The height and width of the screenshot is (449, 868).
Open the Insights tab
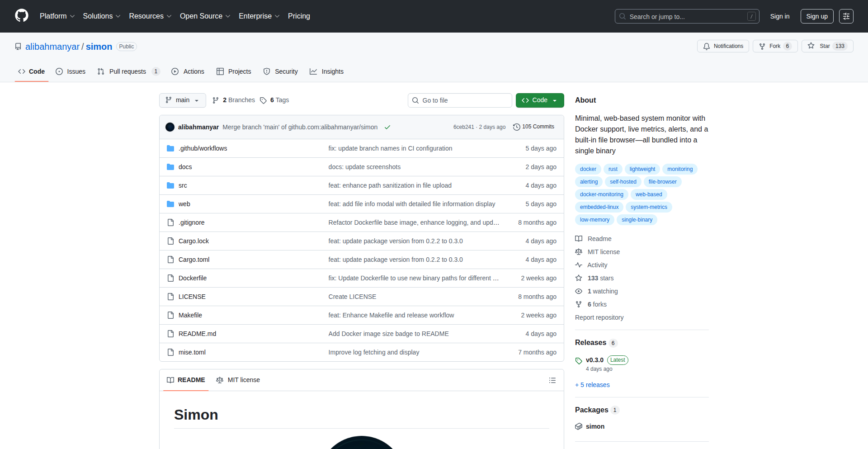tap(326, 71)
